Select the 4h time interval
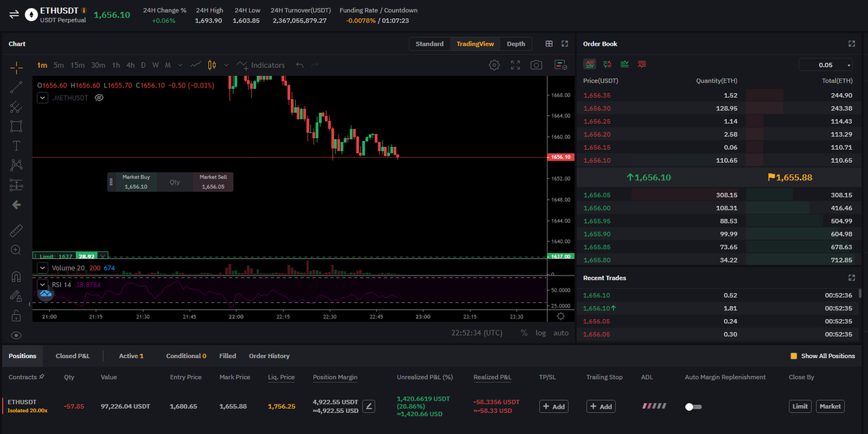The height and width of the screenshot is (434, 868). (x=130, y=65)
